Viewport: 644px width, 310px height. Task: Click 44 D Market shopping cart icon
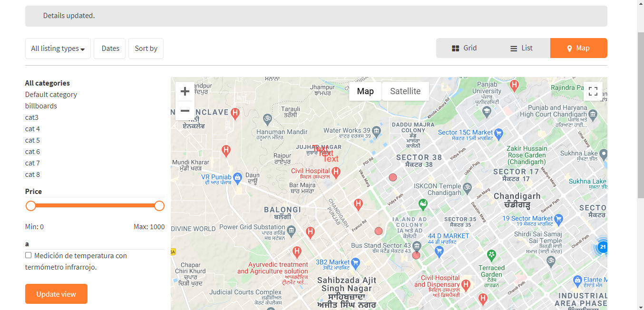[x=439, y=251]
